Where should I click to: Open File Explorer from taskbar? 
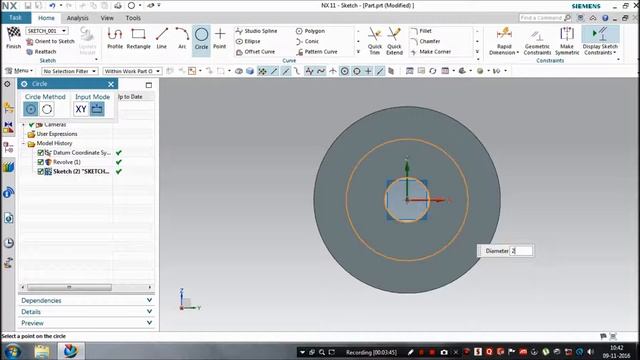tap(42, 351)
